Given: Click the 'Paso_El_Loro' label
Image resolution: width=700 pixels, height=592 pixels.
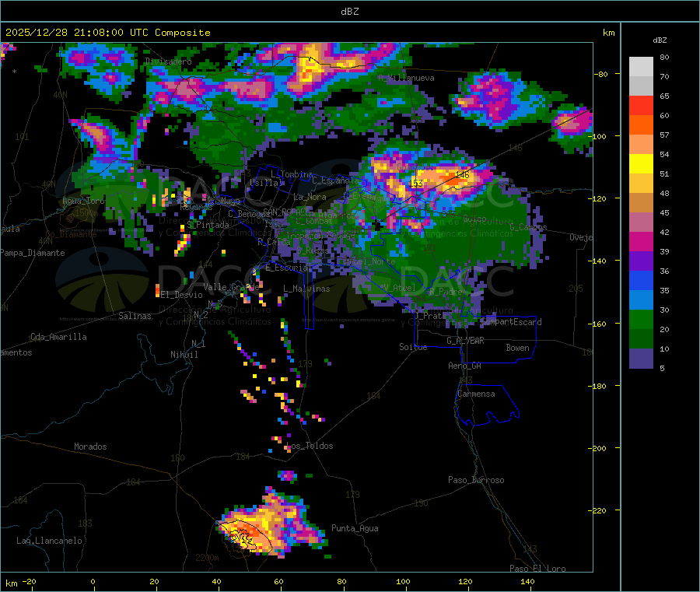Looking at the screenshot, I should (x=537, y=569).
